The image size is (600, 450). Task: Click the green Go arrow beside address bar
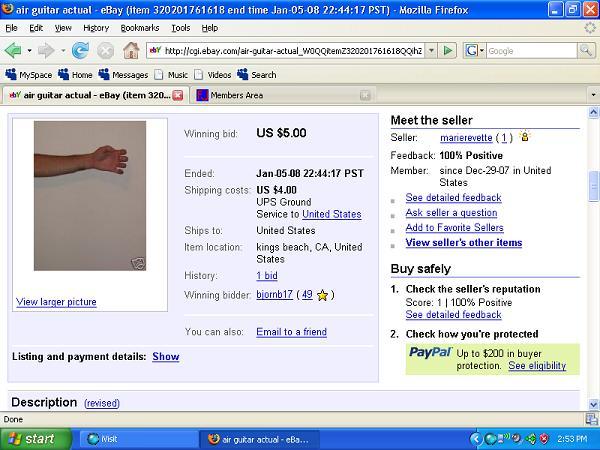447,51
